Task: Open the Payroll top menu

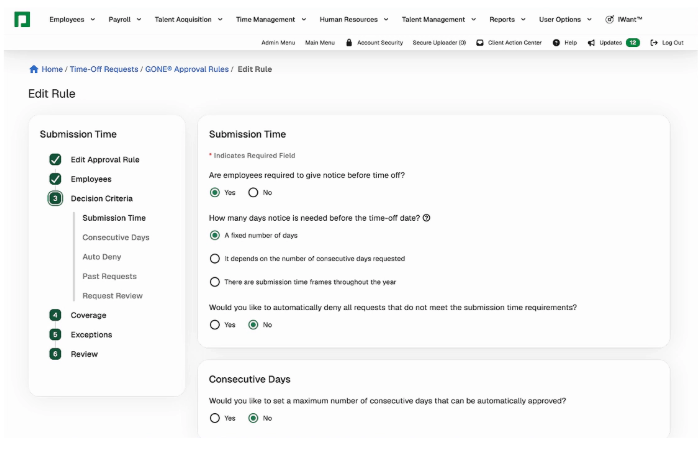Action: pos(119,19)
